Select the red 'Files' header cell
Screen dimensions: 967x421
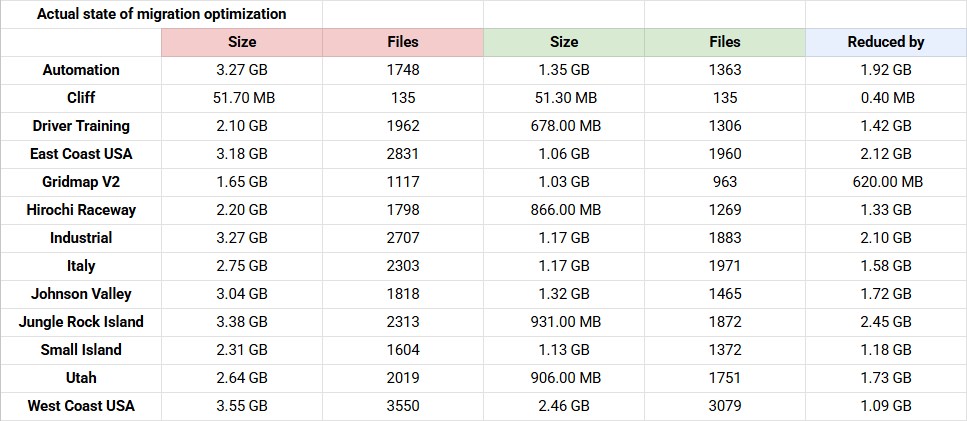tap(403, 42)
